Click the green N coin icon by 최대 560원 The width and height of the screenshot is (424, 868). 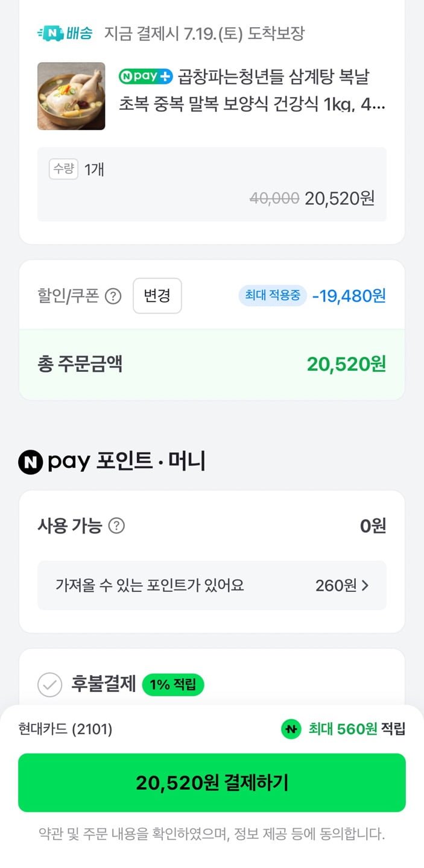pos(291,729)
